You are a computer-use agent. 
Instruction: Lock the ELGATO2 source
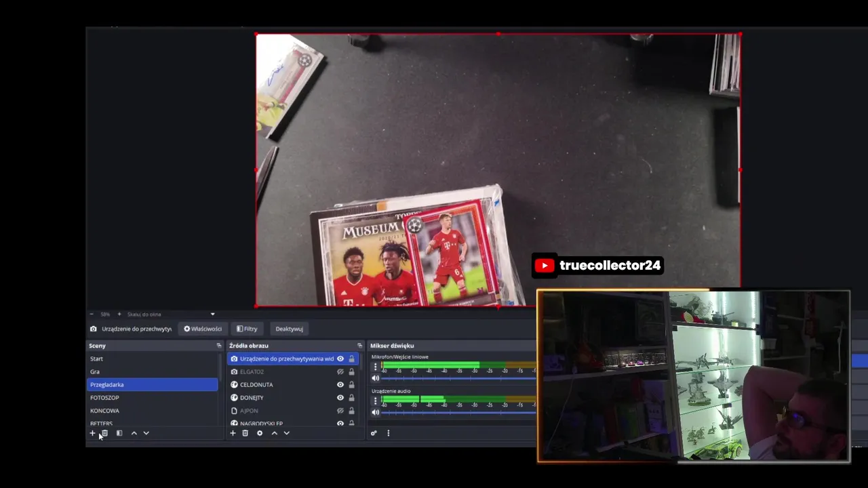pos(351,371)
